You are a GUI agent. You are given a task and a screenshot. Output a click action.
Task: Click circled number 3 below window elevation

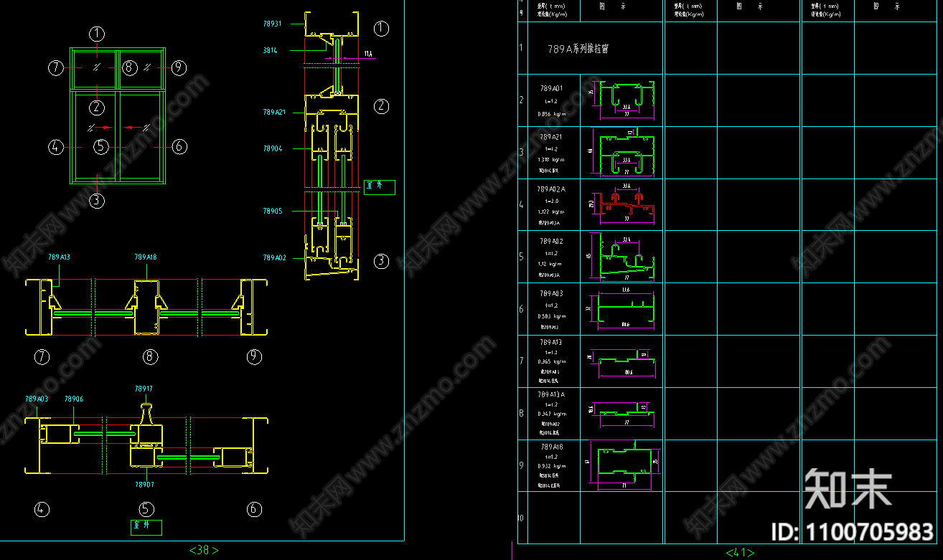coord(97,200)
